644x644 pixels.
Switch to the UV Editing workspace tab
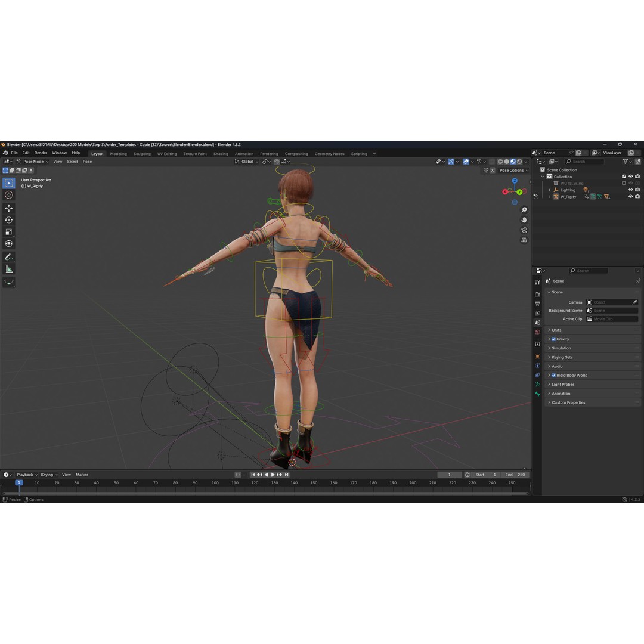click(x=167, y=154)
